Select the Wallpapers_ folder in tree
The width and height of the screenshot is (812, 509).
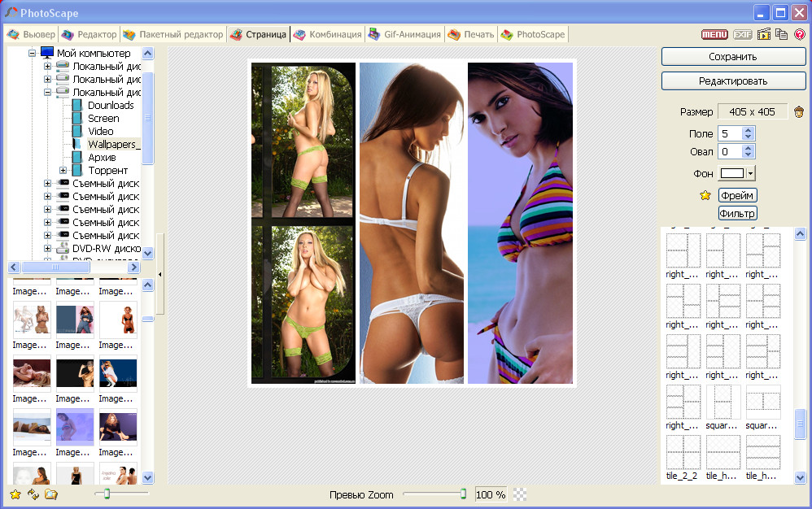point(114,144)
